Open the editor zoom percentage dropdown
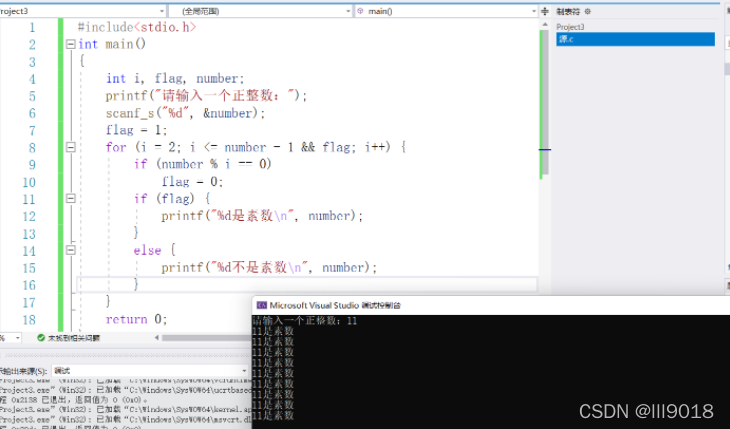The height and width of the screenshot is (429, 730). pyautogui.click(x=18, y=338)
